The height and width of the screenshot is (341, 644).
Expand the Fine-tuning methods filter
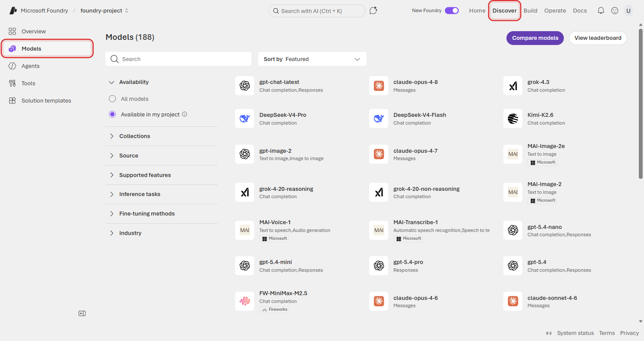pyautogui.click(x=162, y=213)
